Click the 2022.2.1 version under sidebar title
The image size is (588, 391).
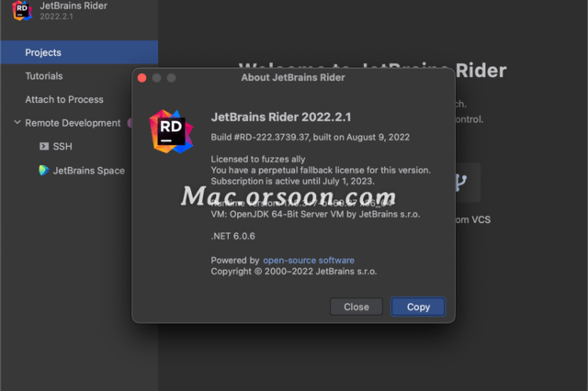click(56, 17)
